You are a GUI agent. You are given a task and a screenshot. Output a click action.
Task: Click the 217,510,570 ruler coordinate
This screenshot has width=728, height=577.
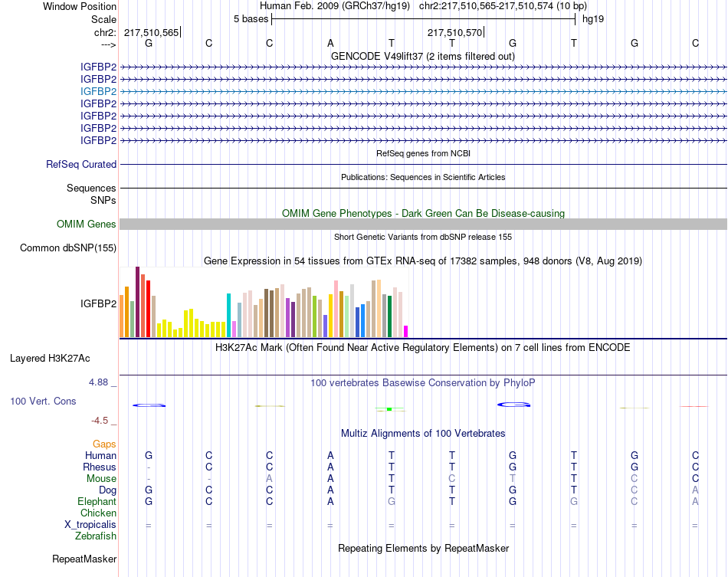pyautogui.click(x=455, y=32)
